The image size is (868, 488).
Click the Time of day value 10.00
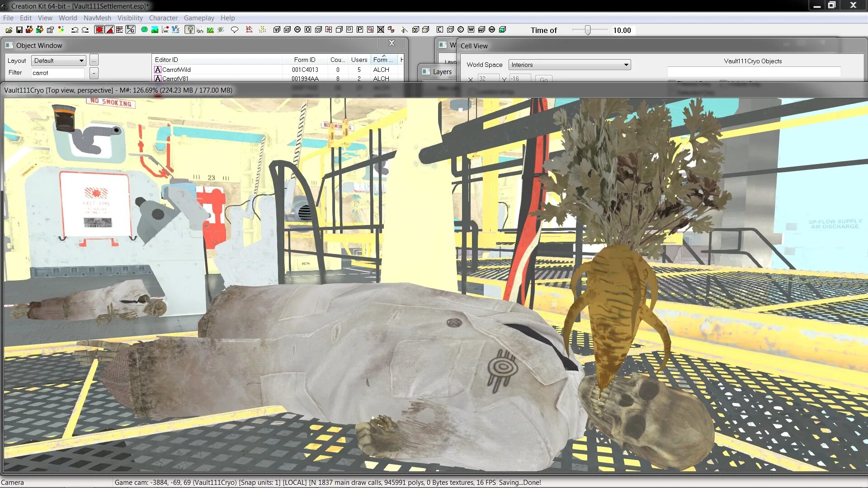[622, 30]
